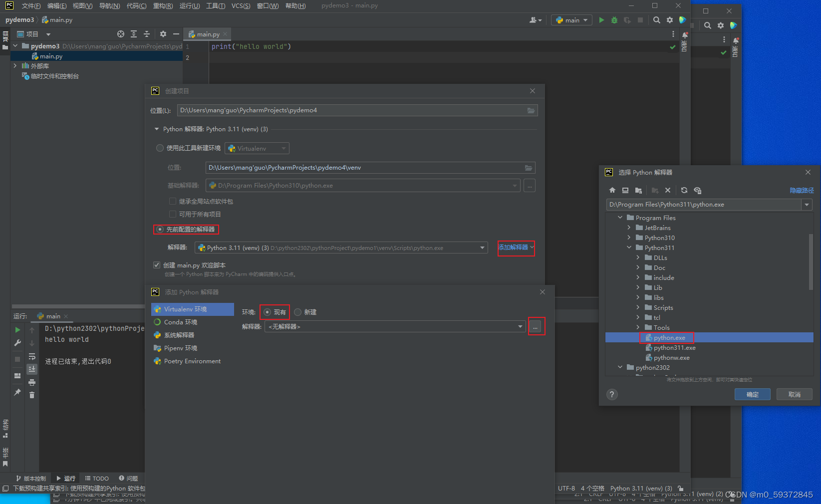821x504 pixels.
Task: Collapse the Python311 folder
Action: [x=629, y=248]
